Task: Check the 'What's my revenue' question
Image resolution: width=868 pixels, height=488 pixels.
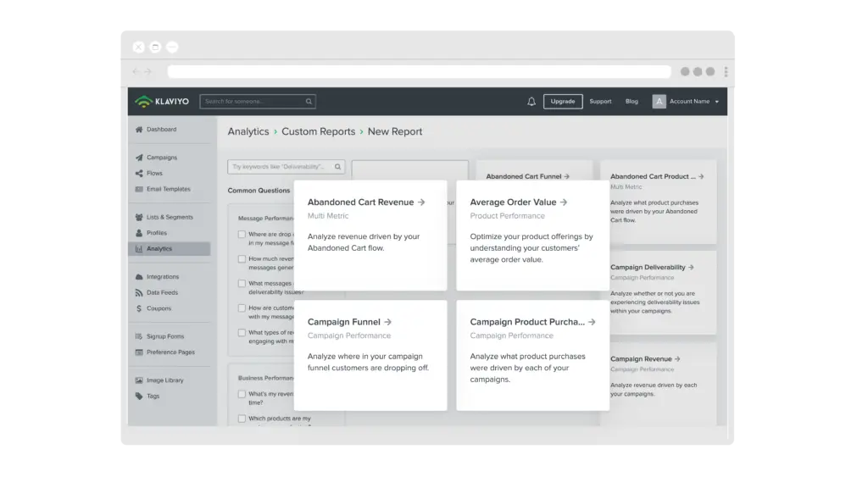Action: (x=242, y=394)
